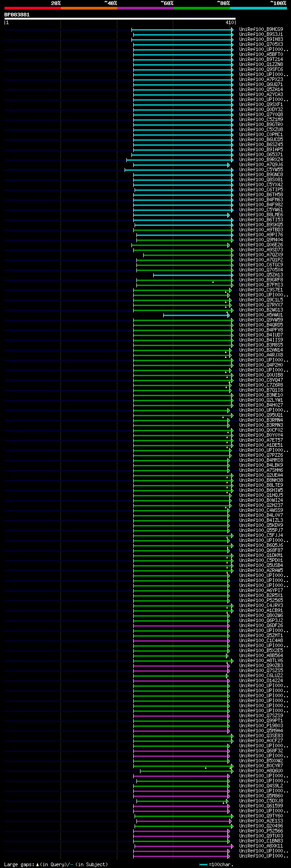Select the UniRef100_Q9SFC6 label

(261, 70)
